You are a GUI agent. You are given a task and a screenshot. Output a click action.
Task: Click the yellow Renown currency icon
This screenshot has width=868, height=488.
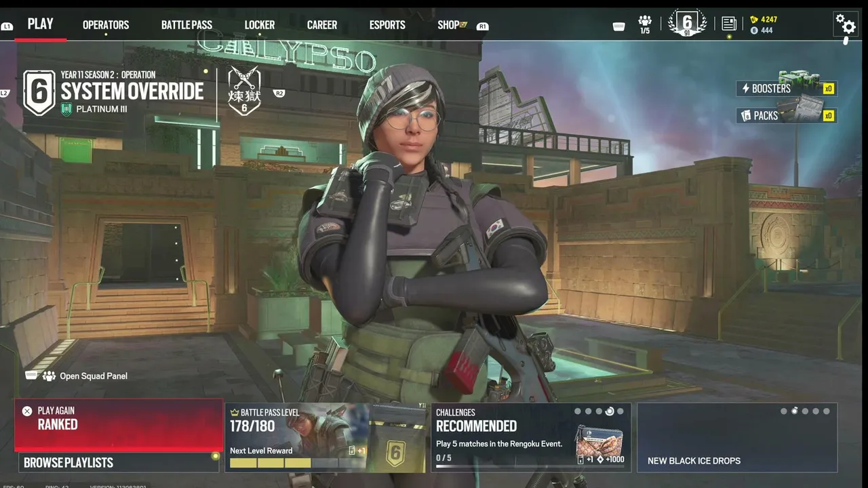click(754, 20)
